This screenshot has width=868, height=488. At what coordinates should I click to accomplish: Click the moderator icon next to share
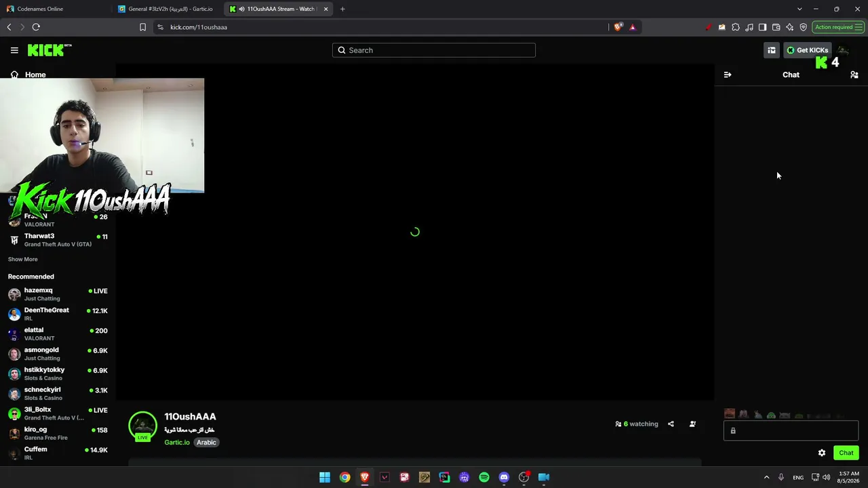point(692,424)
